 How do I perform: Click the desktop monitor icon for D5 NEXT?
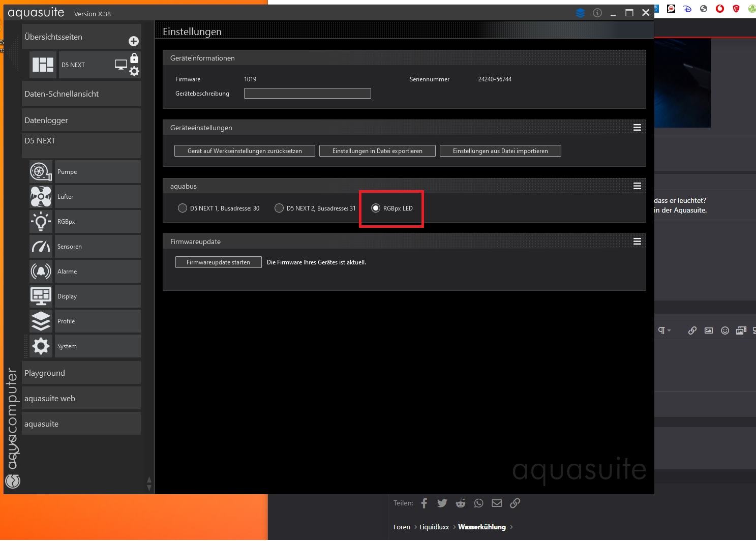coord(121,65)
